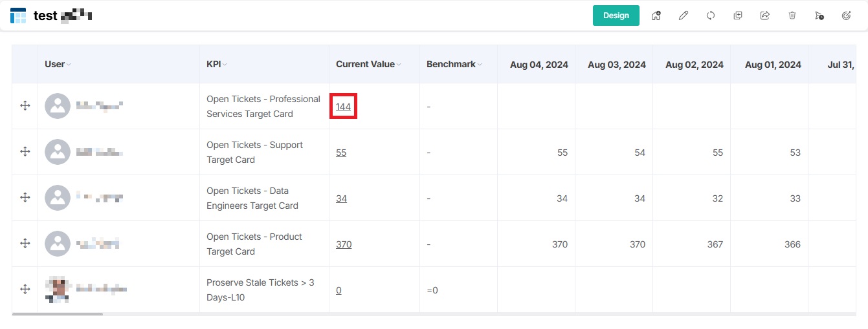Screen dimensions: 868x329
Task: Click the drag handle for Professional Services row
Action: pos(25,106)
